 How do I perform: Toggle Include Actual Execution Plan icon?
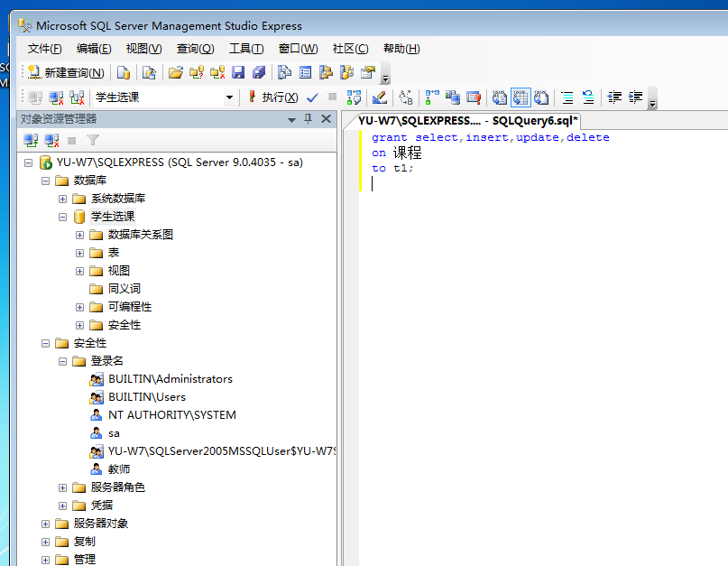(x=432, y=97)
